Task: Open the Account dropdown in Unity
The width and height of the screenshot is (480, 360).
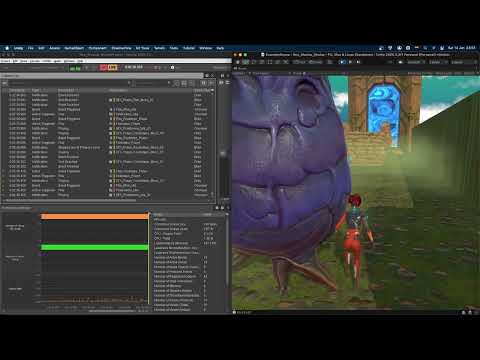Action: pyautogui.click(x=415, y=62)
